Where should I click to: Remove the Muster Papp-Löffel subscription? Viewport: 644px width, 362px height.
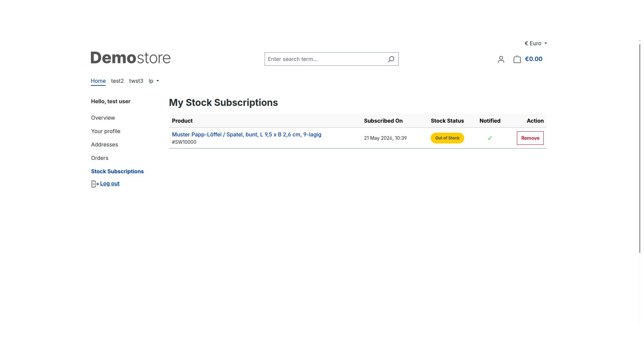[x=530, y=138]
